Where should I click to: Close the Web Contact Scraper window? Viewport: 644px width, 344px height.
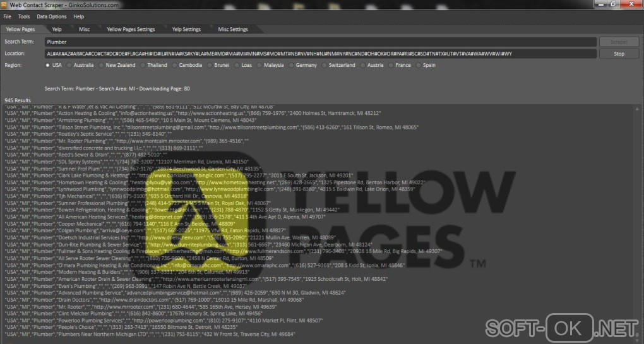click(631, 4)
